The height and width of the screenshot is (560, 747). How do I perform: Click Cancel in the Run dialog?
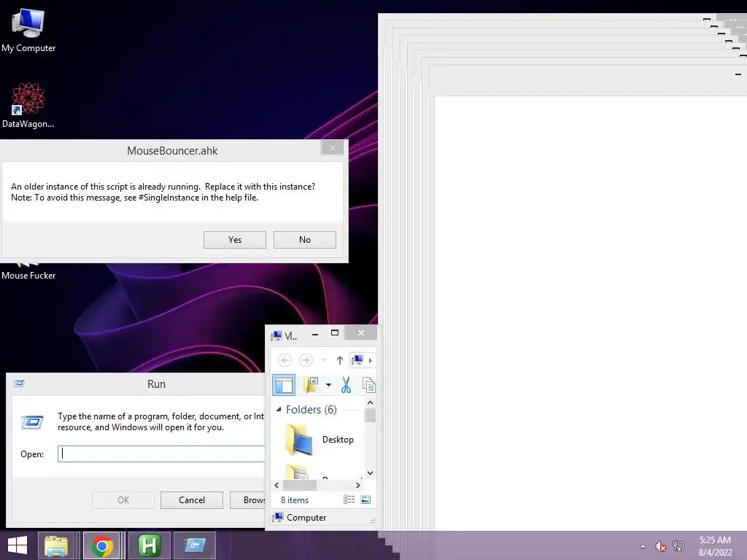tap(192, 499)
